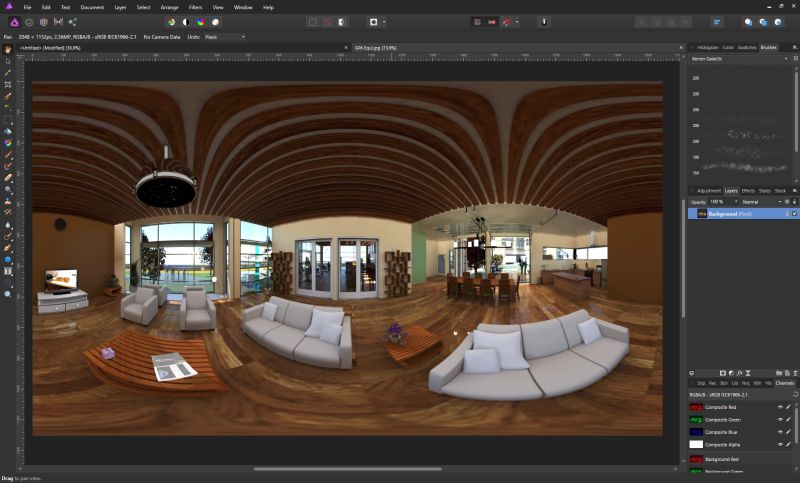Select the Crop tool

pos(8,84)
